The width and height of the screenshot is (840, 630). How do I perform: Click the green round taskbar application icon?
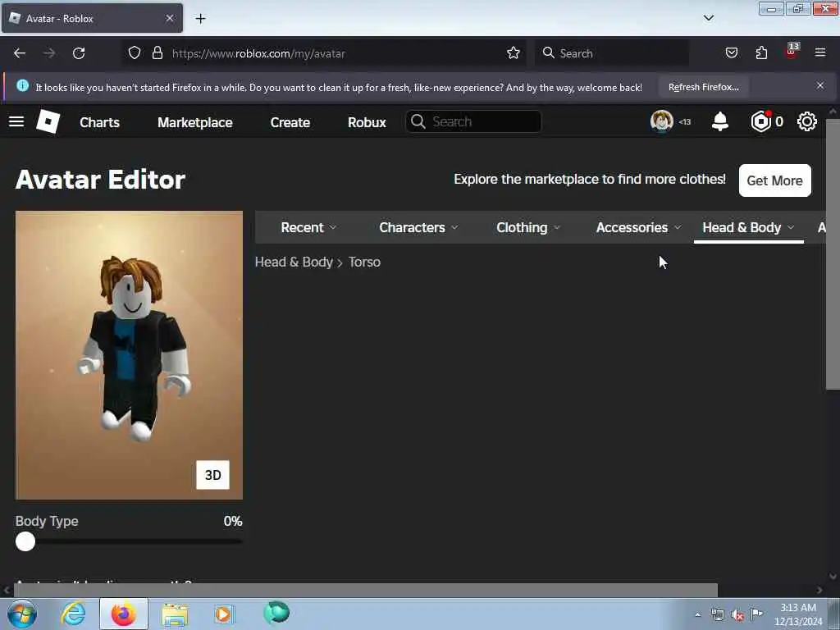pyautogui.click(x=276, y=613)
